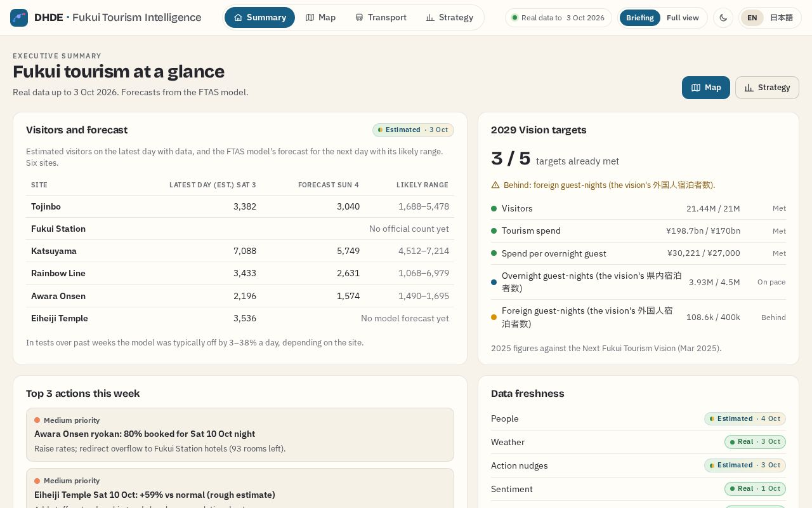Click the likely range 1,068–6,979
Screen dimensions: 812x508
[424, 273]
